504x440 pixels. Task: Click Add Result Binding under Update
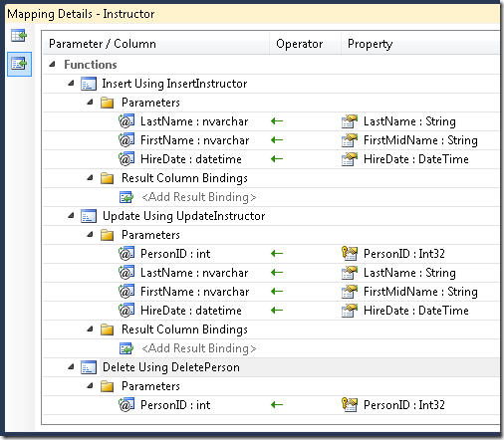(x=199, y=348)
